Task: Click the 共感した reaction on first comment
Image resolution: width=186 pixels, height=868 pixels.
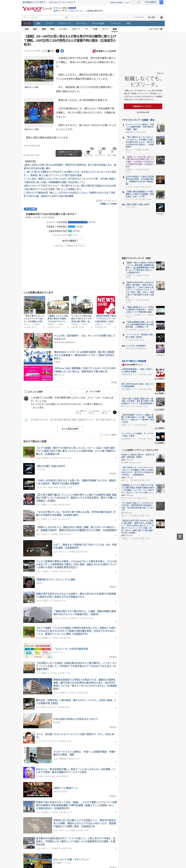Action: (x=81, y=412)
